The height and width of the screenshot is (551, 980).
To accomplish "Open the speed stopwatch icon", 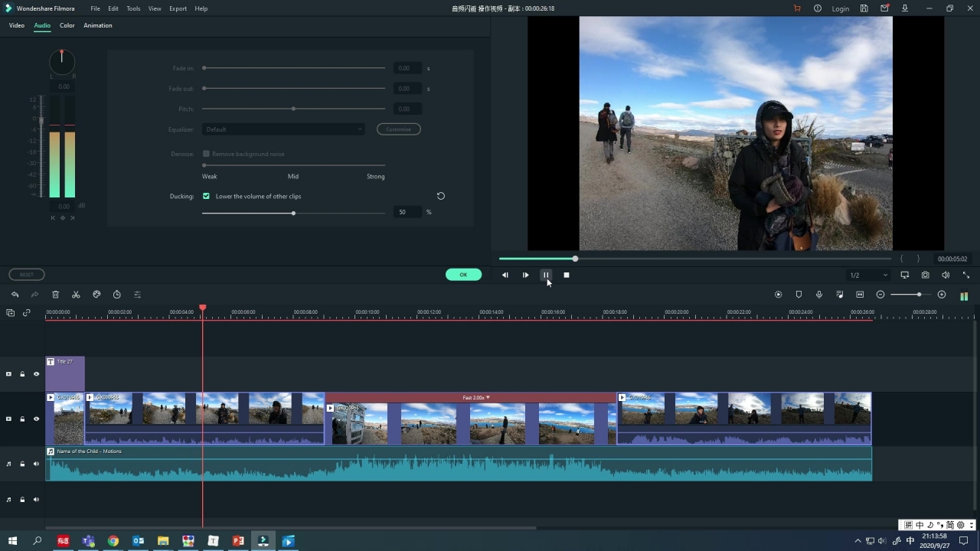I will tap(116, 295).
